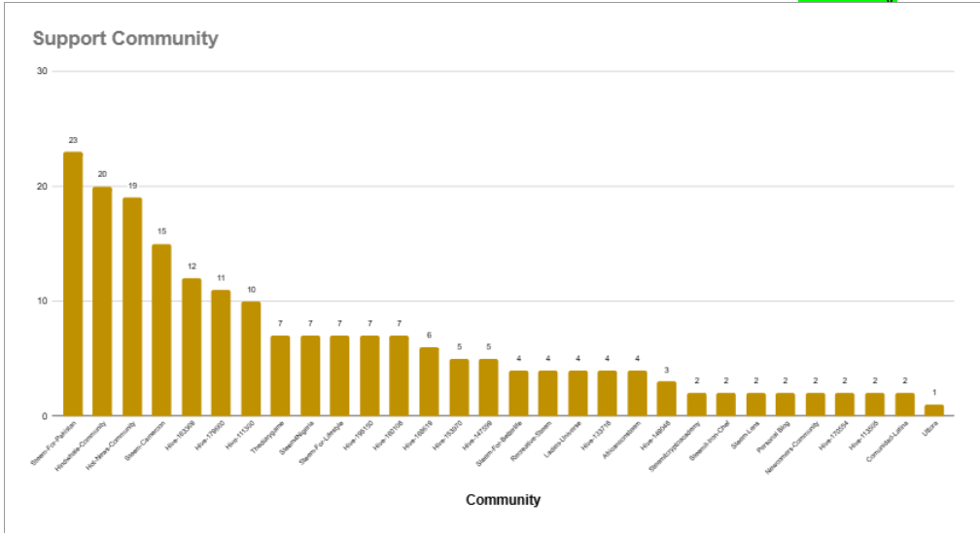Click the Steem-For-Pakistan axis label
980x533 pixels.
pos(53,444)
